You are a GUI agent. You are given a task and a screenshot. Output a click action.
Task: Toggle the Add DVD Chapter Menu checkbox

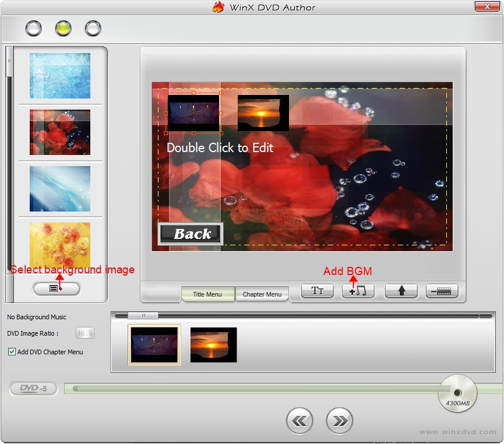click(x=12, y=352)
